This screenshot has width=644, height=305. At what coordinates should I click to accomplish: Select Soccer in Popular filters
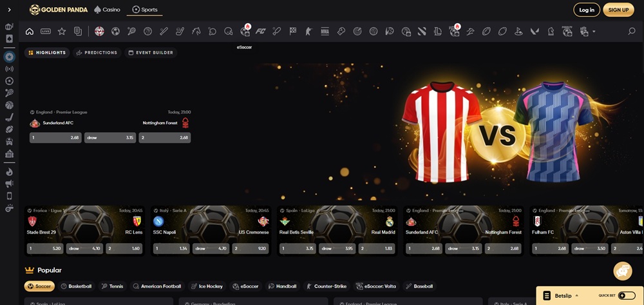pos(39,286)
